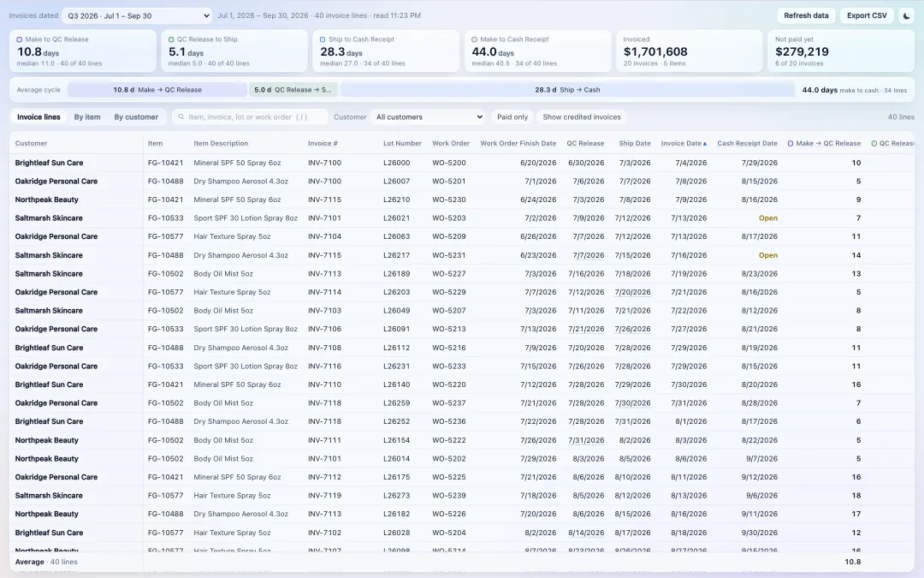
Task: Click QC release date 7/21/2026 in WO-5213 row
Action: (x=586, y=329)
